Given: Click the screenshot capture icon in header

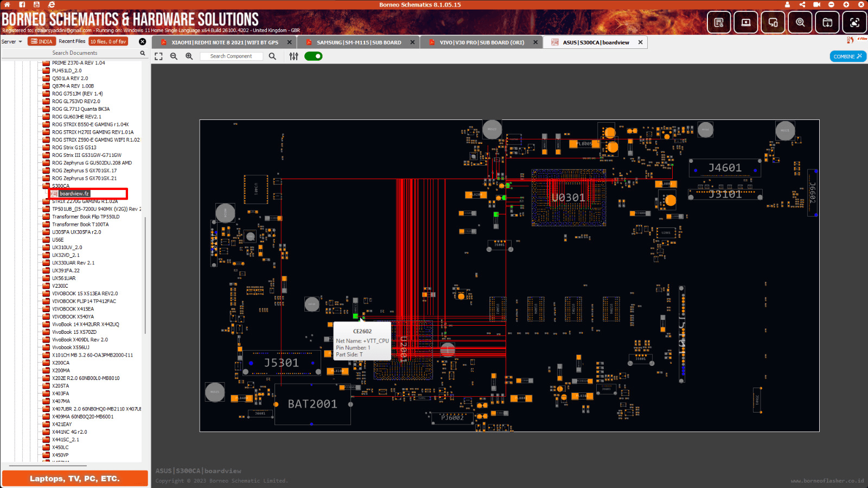Looking at the screenshot, I should click(x=854, y=23).
